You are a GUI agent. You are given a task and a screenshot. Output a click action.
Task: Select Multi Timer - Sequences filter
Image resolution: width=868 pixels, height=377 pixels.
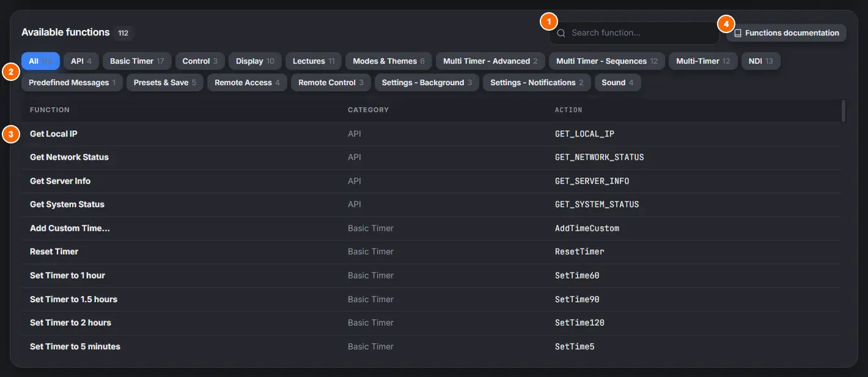click(x=607, y=61)
